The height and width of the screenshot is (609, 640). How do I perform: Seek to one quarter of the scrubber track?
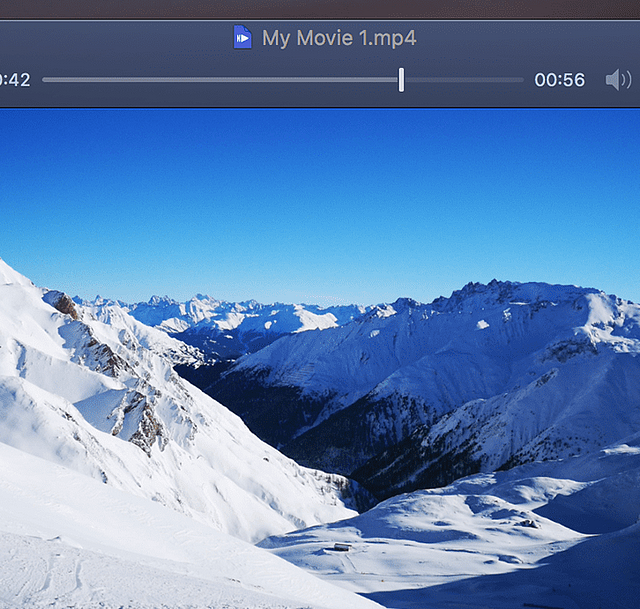[x=163, y=80]
